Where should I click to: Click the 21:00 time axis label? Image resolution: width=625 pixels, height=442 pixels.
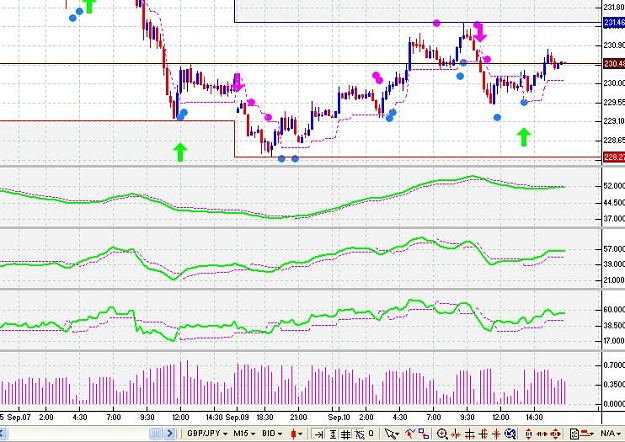[298, 417]
